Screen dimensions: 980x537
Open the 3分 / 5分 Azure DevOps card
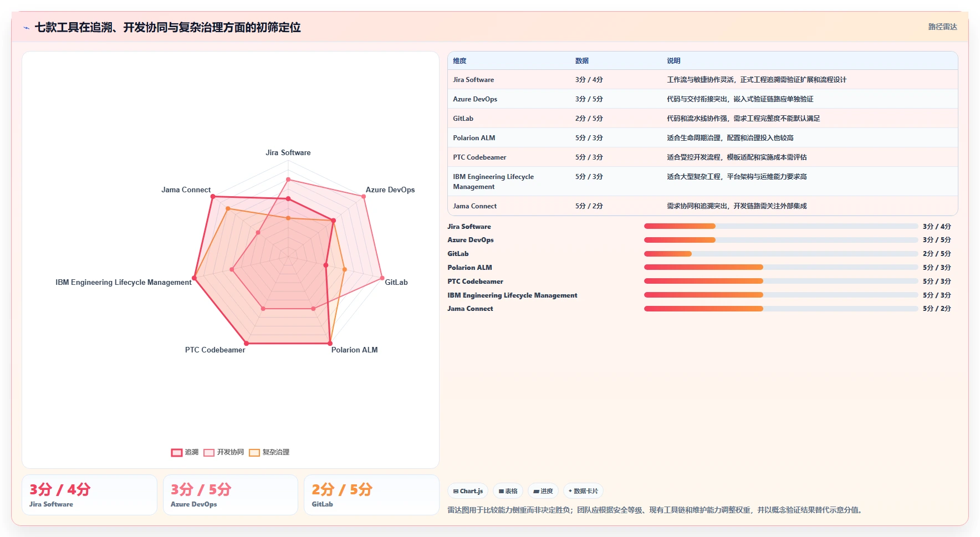point(231,495)
